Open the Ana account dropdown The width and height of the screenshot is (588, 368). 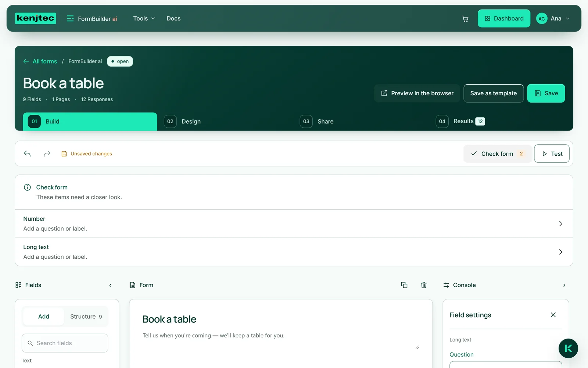pos(553,18)
